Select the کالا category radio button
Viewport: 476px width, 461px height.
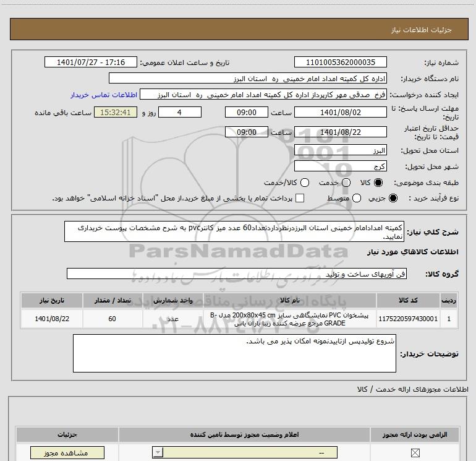[378, 183]
